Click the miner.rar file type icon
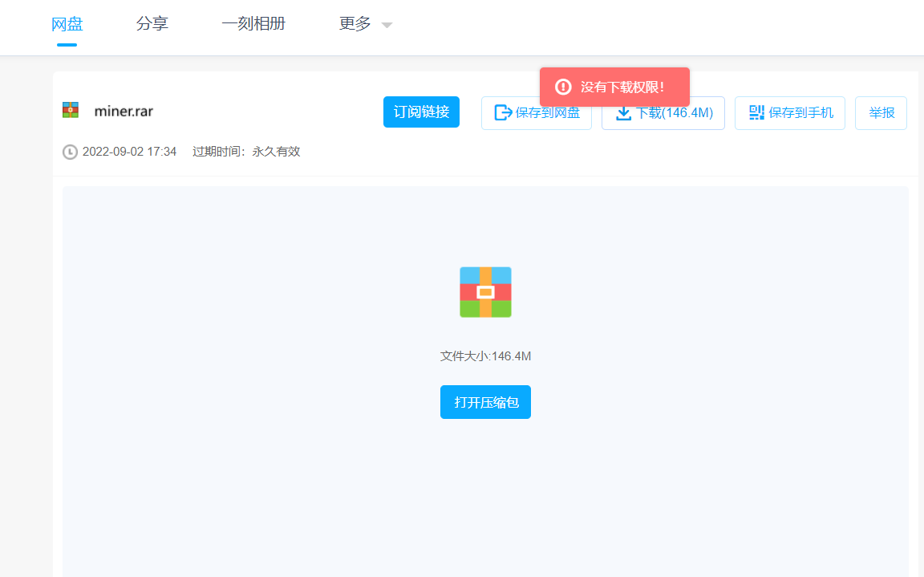Viewport: 924px width, 577px height. (x=70, y=109)
